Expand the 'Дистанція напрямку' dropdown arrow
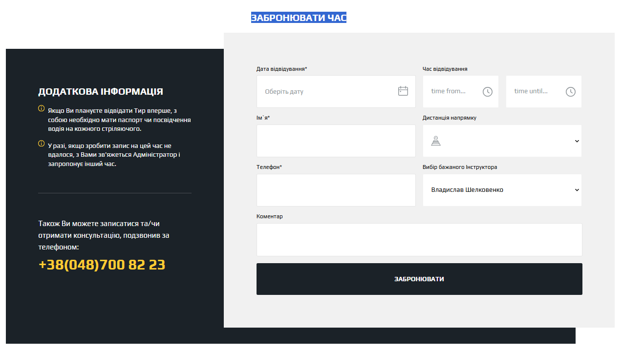The width and height of the screenshot is (644, 353). pos(577,141)
